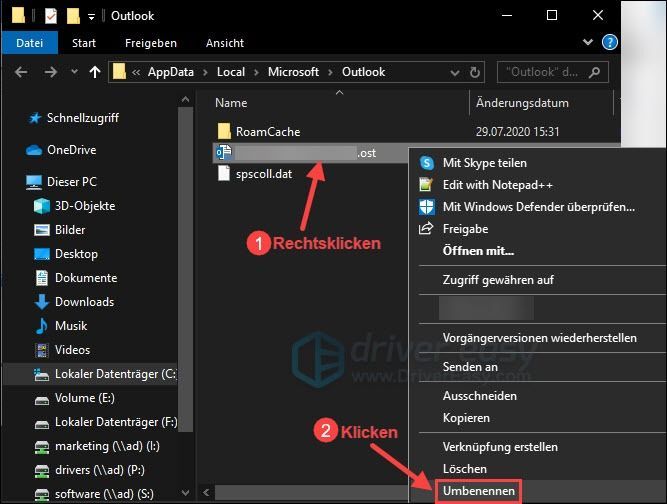The height and width of the screenshot is (504, 667).
Task: Open Downloads folder in sidebar
Action: click(x=84, y=302)
